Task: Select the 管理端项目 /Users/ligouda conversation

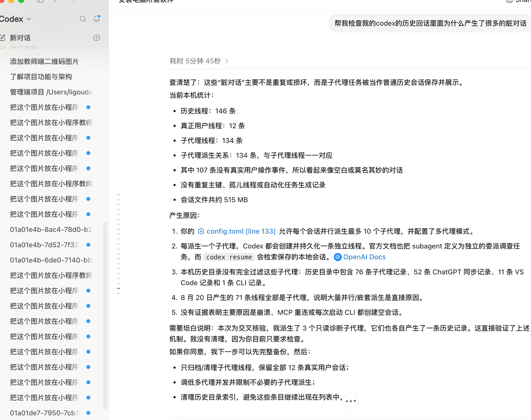Action: (x=51, y=92)
